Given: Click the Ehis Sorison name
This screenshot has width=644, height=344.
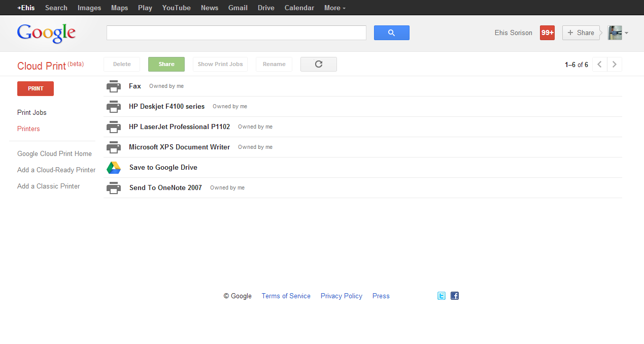Looking at the screenshot, I should (x=514, y=33).
